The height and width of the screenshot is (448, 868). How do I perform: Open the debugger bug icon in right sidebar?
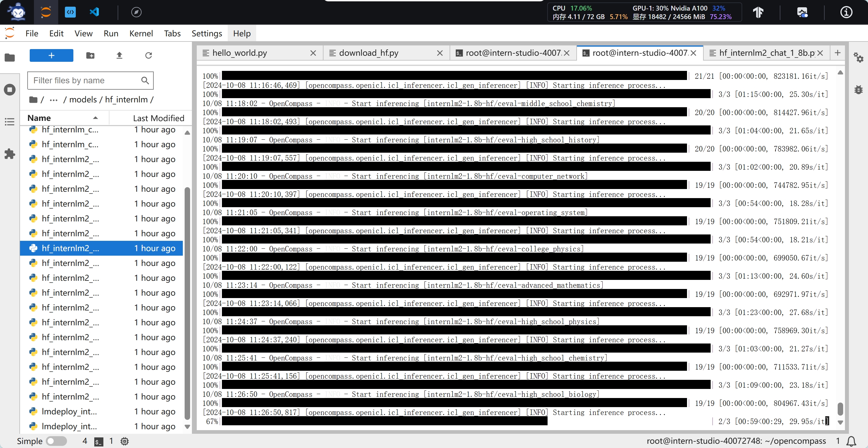[x=858, y=90]
